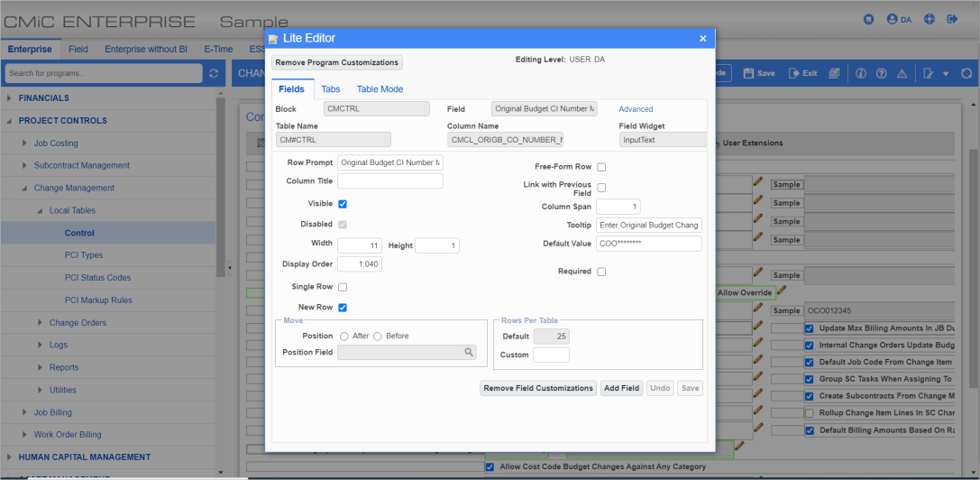
Task: Open PCI Status Codes in the tree
Action: click(97, 278)
